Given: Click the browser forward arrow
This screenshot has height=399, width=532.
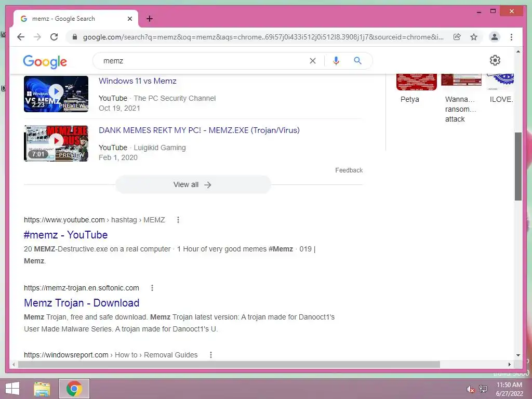Looking at the screenshot, I should 37,37.
